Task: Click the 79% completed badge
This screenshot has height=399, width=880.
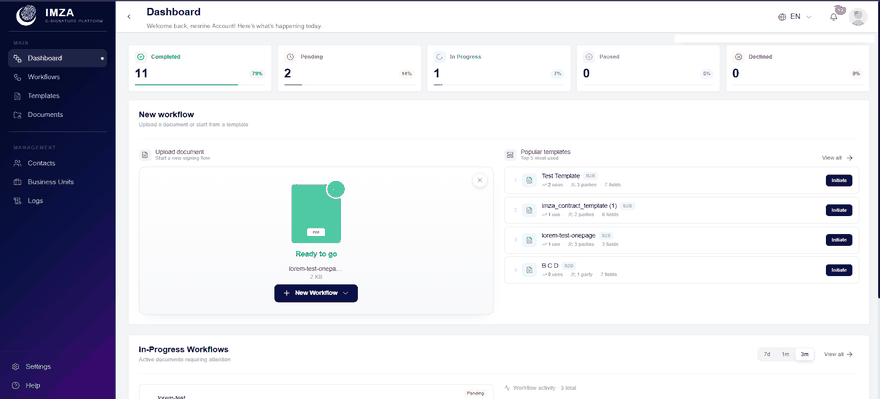Action: 257,74
